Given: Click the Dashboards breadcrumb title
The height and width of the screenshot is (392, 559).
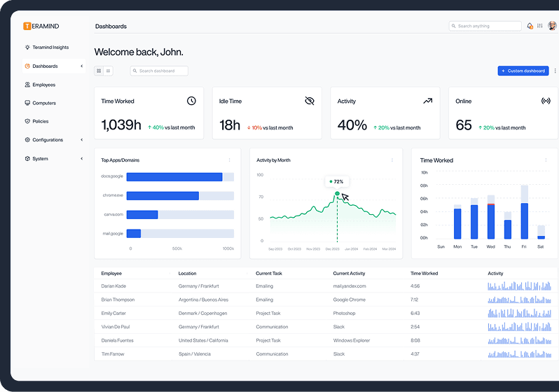Looking at the screenshot, I should [x=111, y=26].
